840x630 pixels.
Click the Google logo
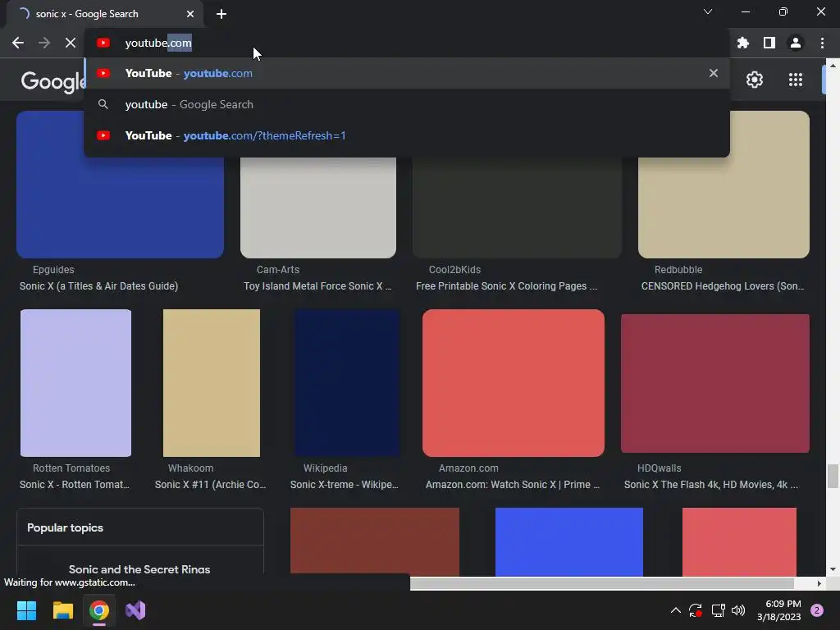[52, 81]
